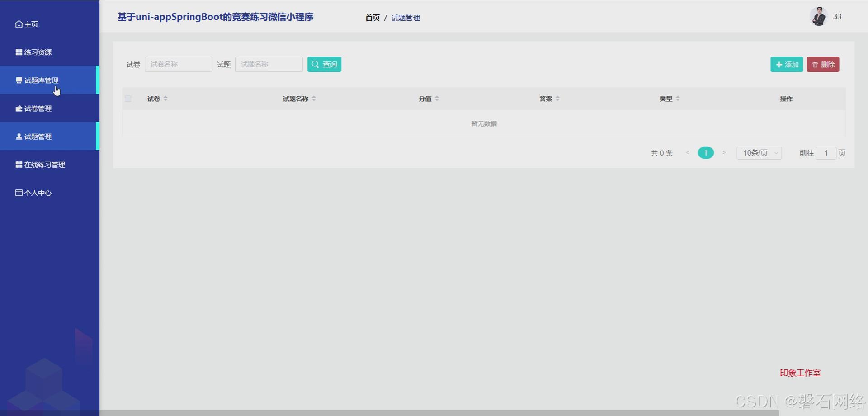Click the magnifier icon on 查询 button
The height and width of the screenshot is (416, 868).
click(x=316, y=64)
